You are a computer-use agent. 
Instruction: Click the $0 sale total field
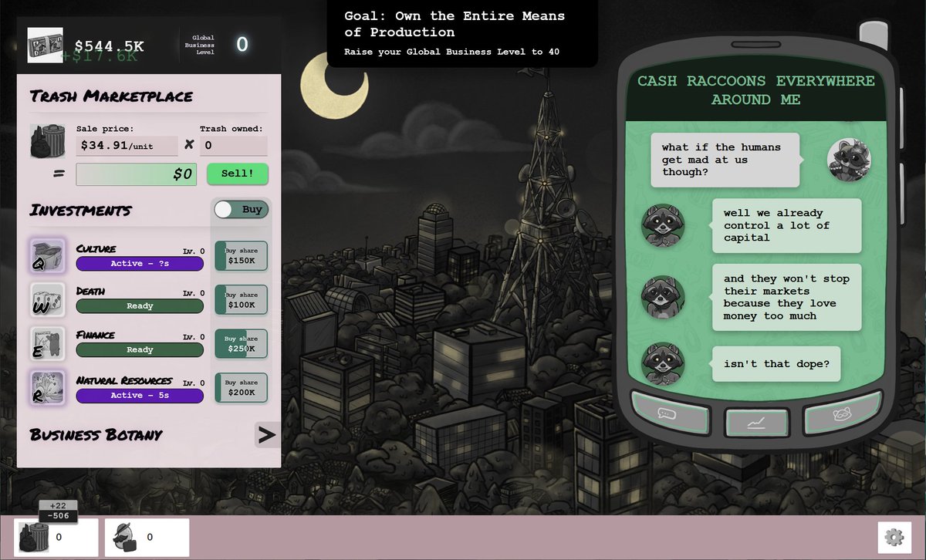tap(136, 174)
